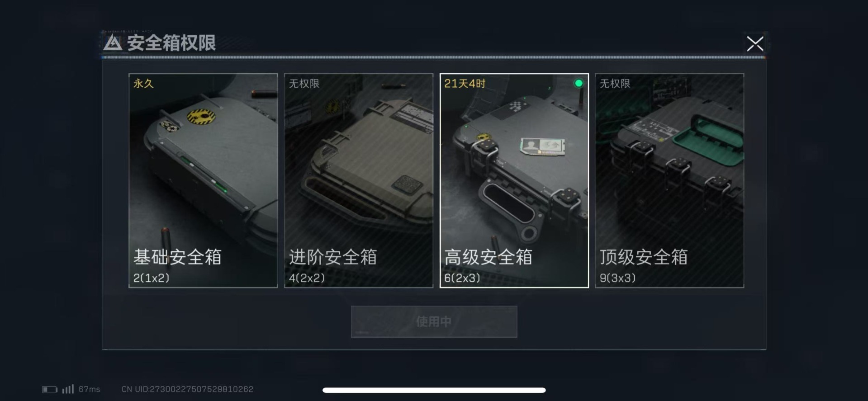Click the 2(1x2) capacity text
Screen dimensions: 868x401
tap(151, 278)
